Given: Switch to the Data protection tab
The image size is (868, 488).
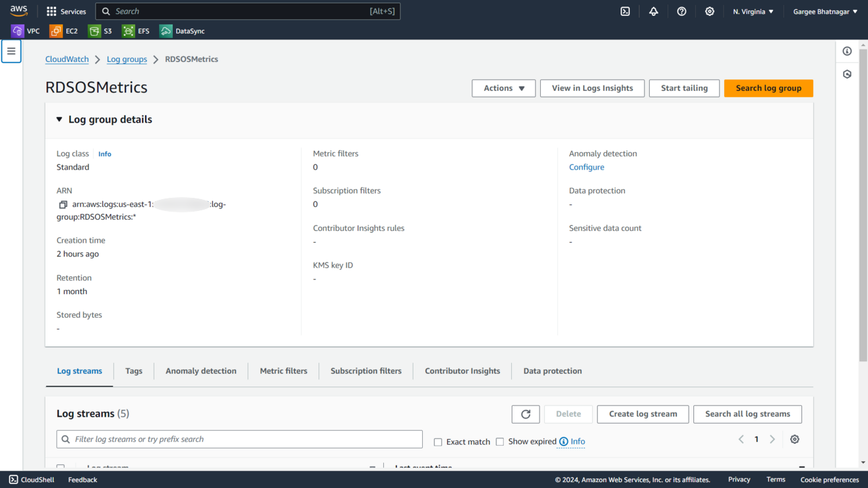Looking at the screenshot, I should click(x=553, y=371).
